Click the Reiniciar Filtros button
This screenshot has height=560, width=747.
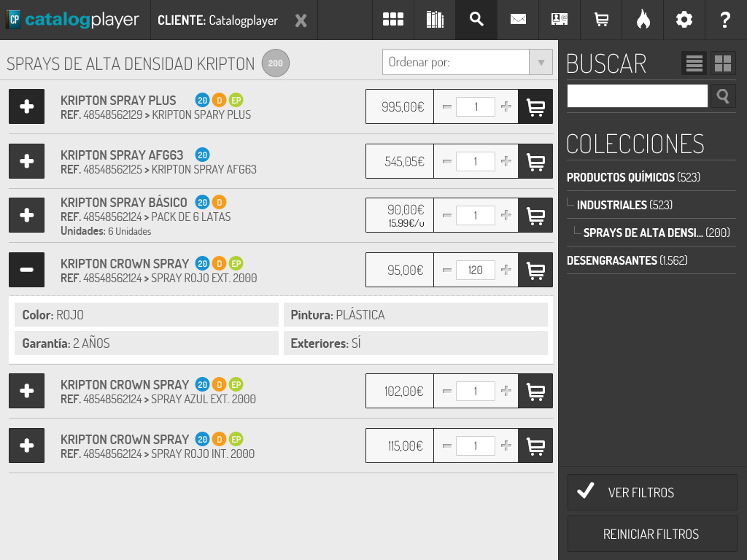[652, 534]
